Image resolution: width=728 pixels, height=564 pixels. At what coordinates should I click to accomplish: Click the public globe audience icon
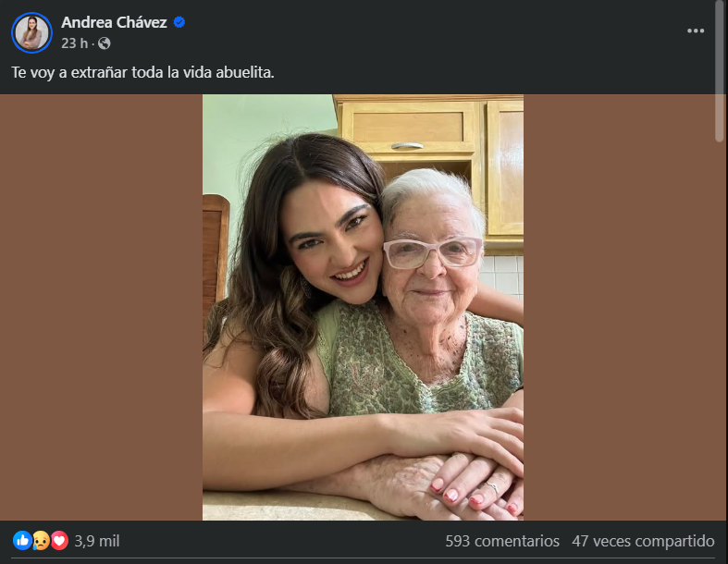click(x=105, y=43)
